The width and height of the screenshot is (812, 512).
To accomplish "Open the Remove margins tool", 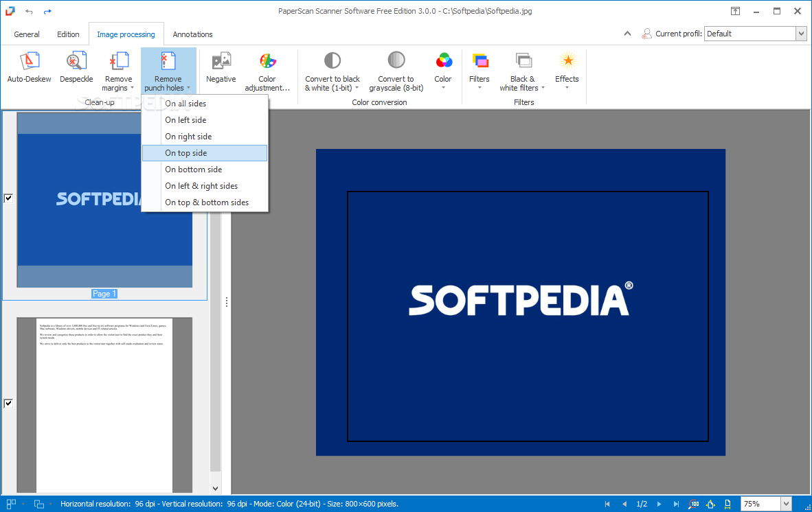I will (119, 71).
